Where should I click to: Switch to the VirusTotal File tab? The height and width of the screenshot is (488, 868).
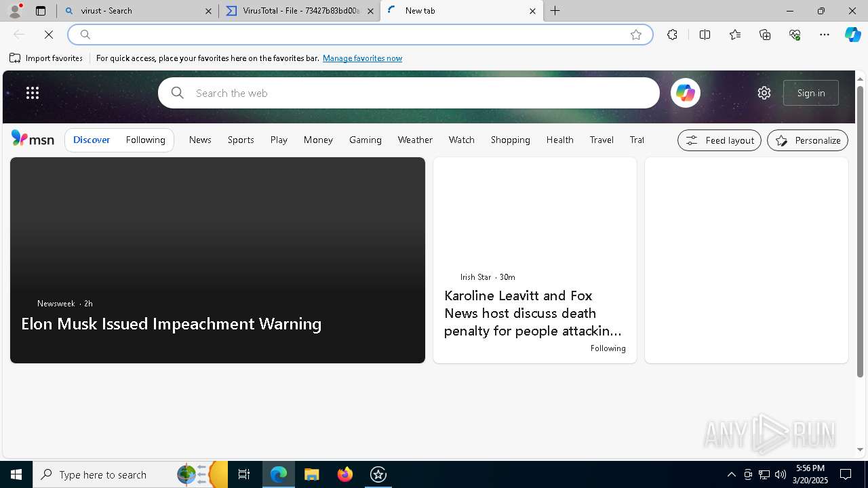tap(299, 11)
